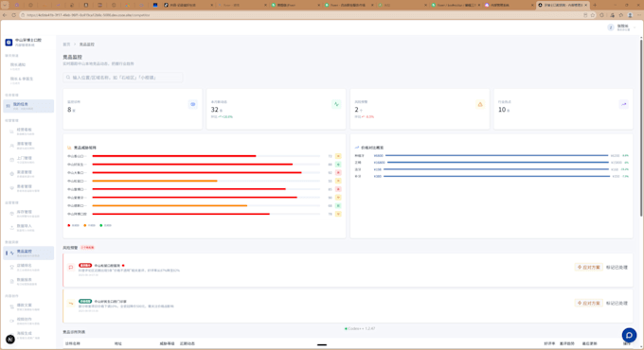This screenshot has width=644, height=350.
Task: Click the 数据导入 upload icon item
Action: (11, 227)
